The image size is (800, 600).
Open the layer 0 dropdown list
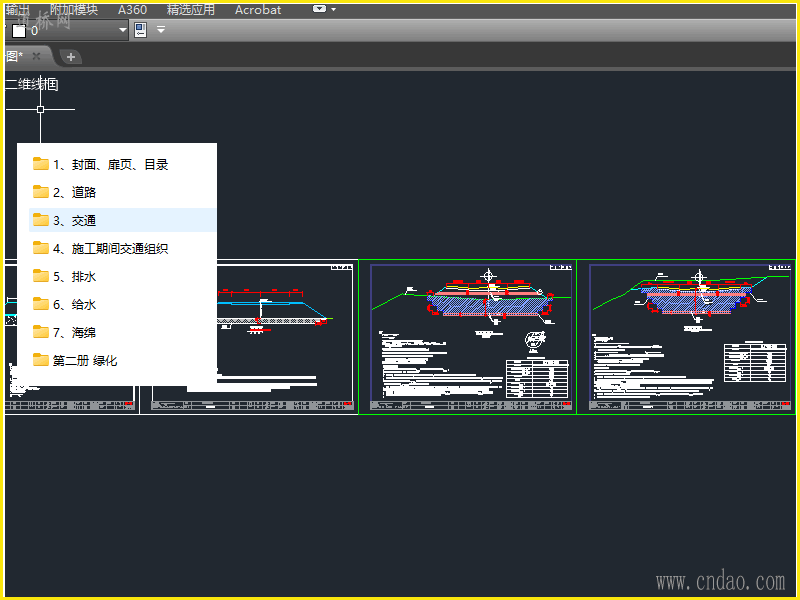(x=122, y=30)
